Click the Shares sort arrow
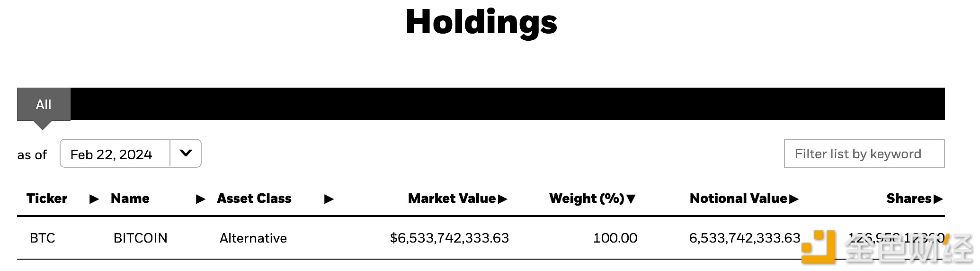The width and height of the screenshot is (980, 271). point(938,199)
